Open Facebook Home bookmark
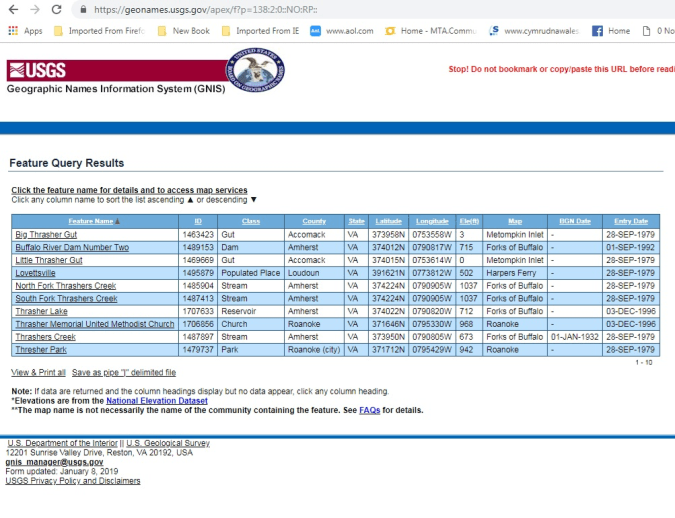Screen dimensions: 675x518 click(611, 31)
